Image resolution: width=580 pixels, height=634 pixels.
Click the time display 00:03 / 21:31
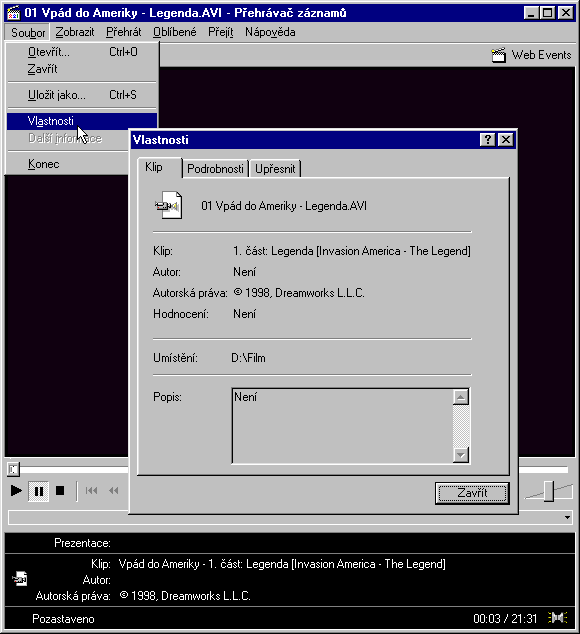(505, 619)
